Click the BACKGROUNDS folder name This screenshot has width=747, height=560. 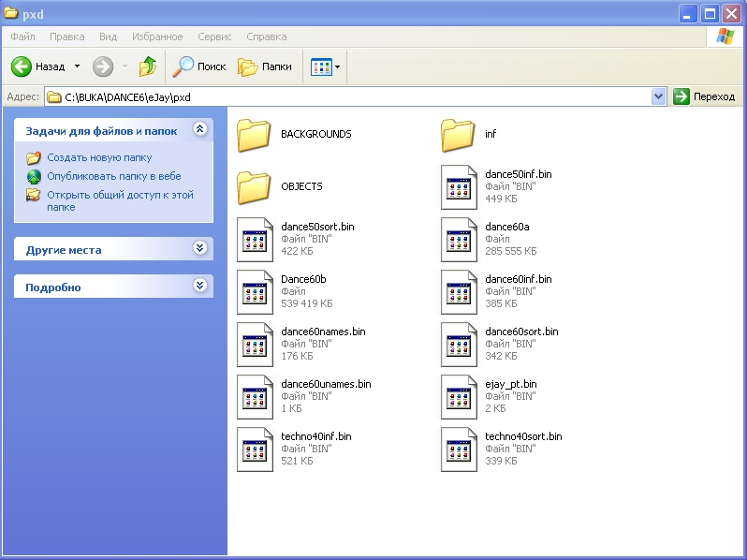(316, 134)
